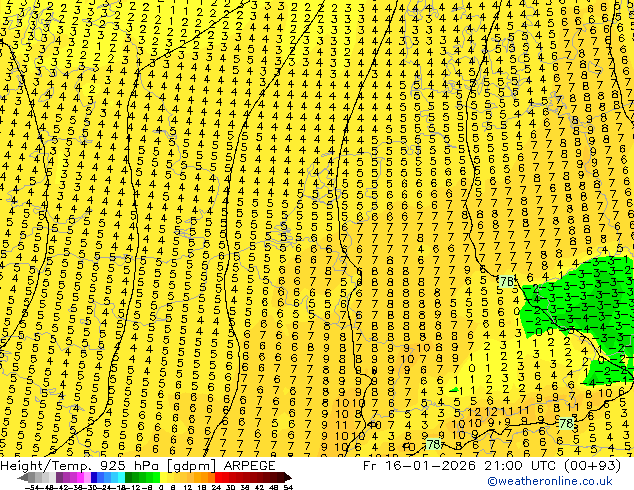634x490 pixels.
Task: Select the '925 hPa' level text
Action: tap(130, 466)
